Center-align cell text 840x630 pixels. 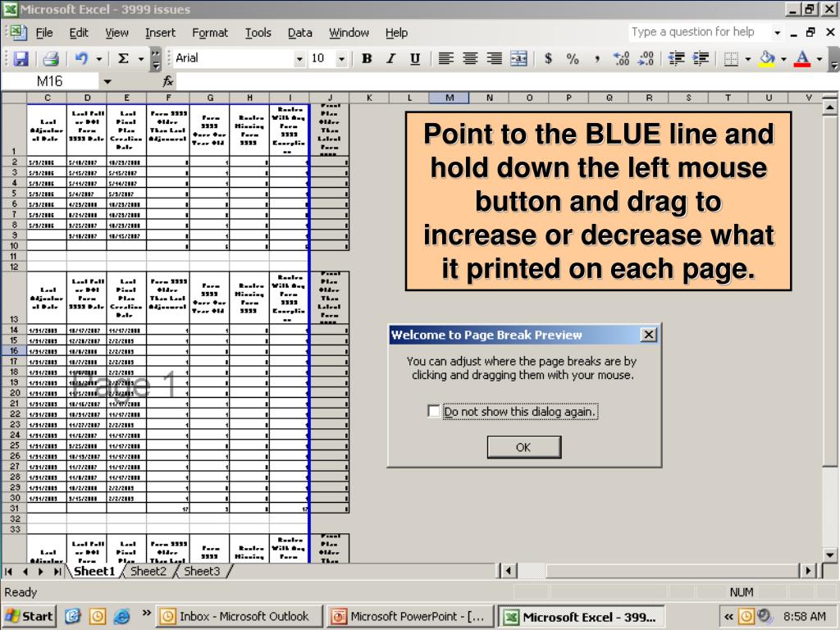(470, 58)
